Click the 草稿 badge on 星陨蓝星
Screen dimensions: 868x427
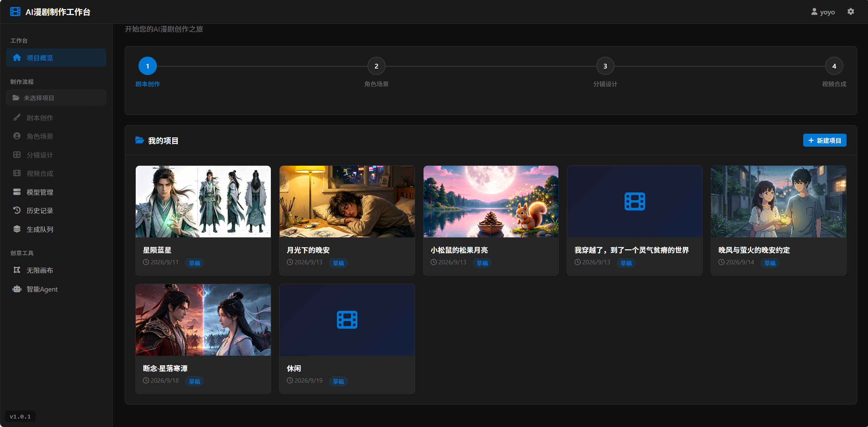pyautogui.click(x=194, y=263)
